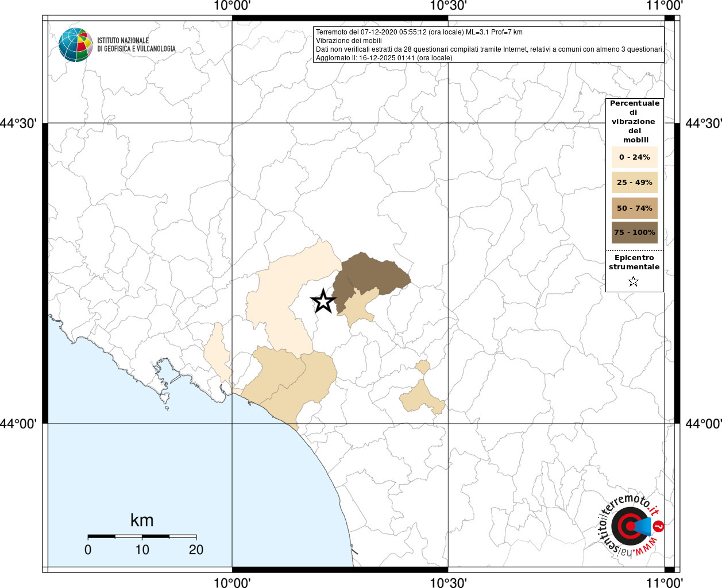Click the 11°00' longitude label along the bottom
722x588 pixels.
coord(664,583)
